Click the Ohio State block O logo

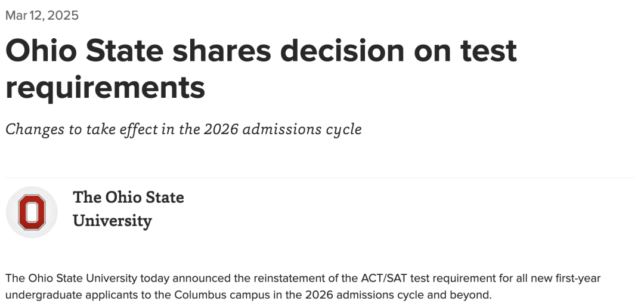32,212
